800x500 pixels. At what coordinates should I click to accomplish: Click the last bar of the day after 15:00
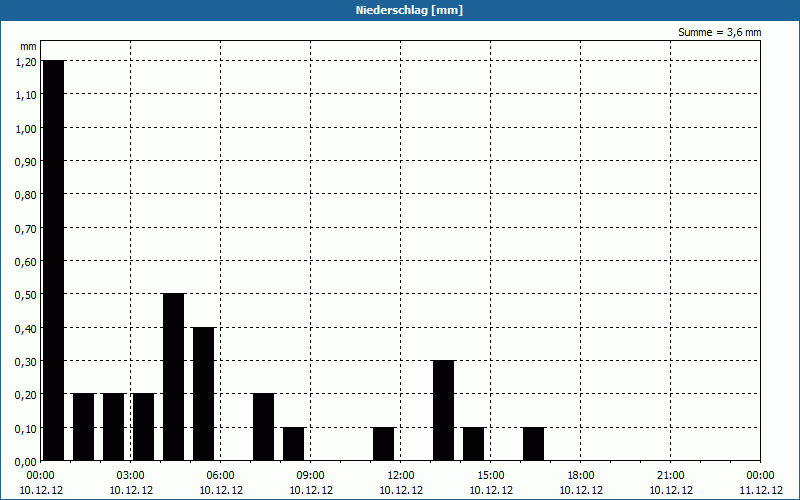click(533, 444)
